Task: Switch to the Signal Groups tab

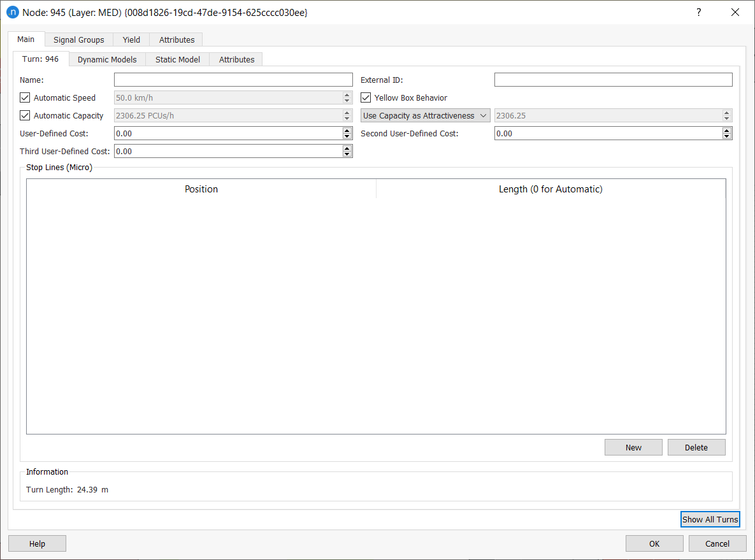Action: [x=78, y=39]
